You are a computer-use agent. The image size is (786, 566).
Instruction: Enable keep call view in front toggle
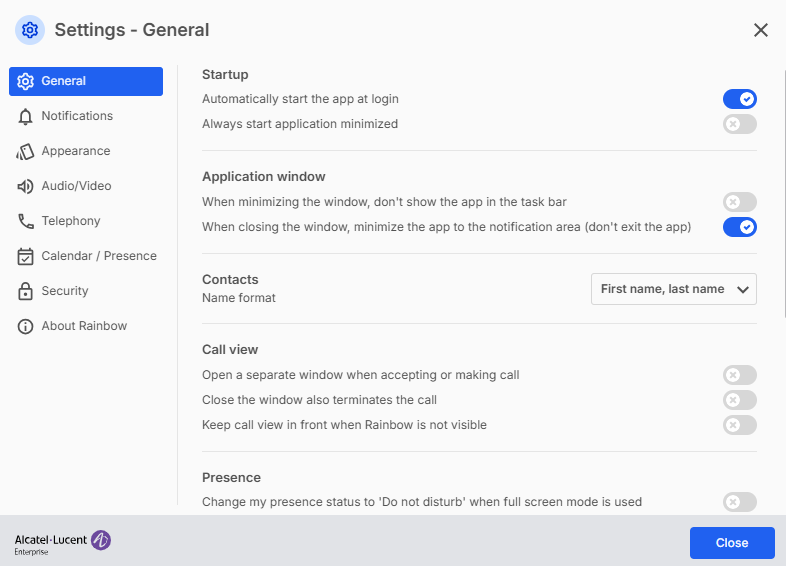tap(740, 425)
